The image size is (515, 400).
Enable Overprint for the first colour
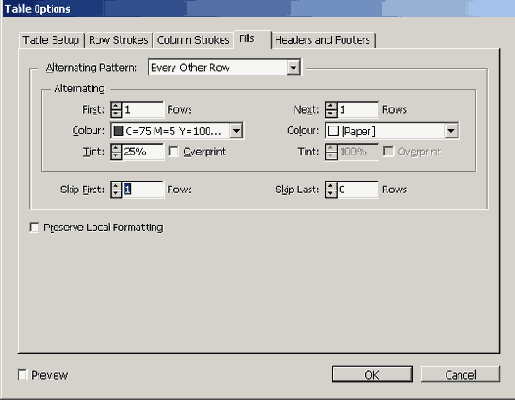pyautogui.click(x=173, y=151)
